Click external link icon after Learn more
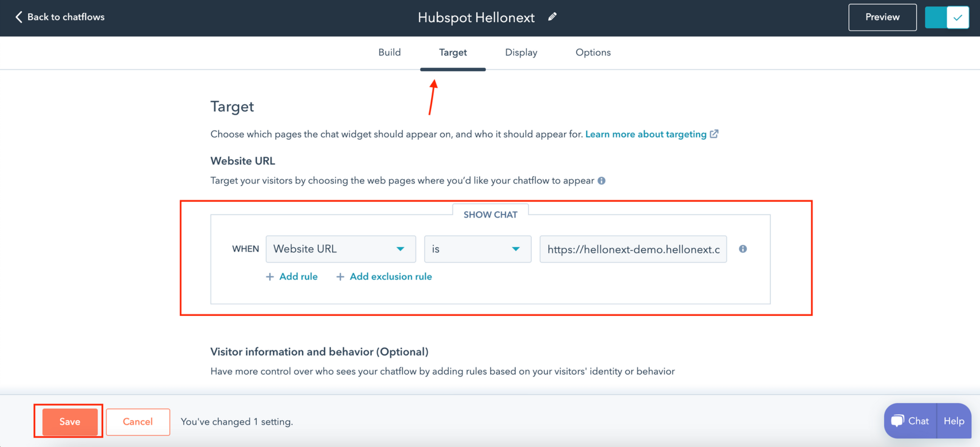This screenshot has width=980, height=447. [x=714, y=134]
